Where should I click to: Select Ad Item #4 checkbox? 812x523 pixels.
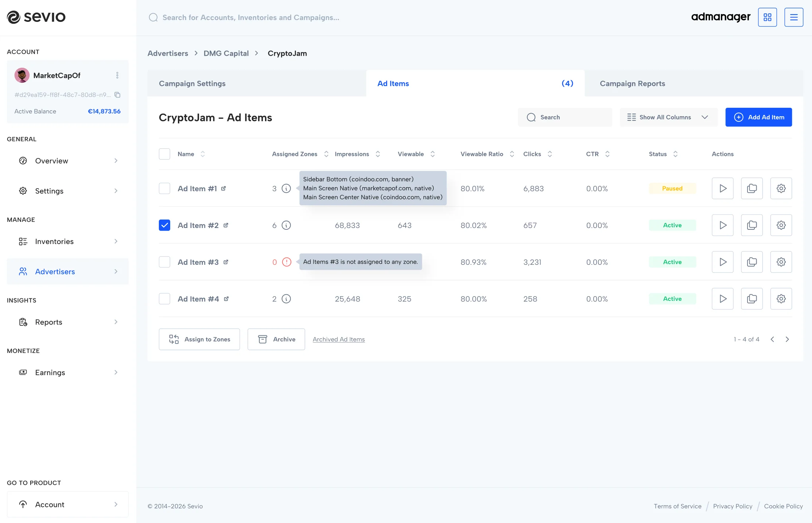(164, 299)
